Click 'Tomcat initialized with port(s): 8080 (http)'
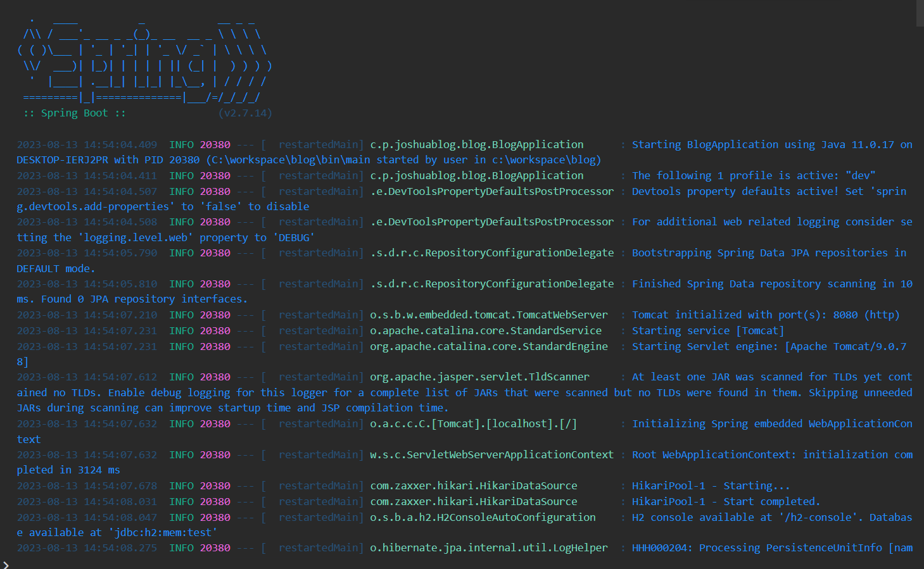Image resolution: width=924 pixels, height=569 pixels. click(x=766, y=315)
